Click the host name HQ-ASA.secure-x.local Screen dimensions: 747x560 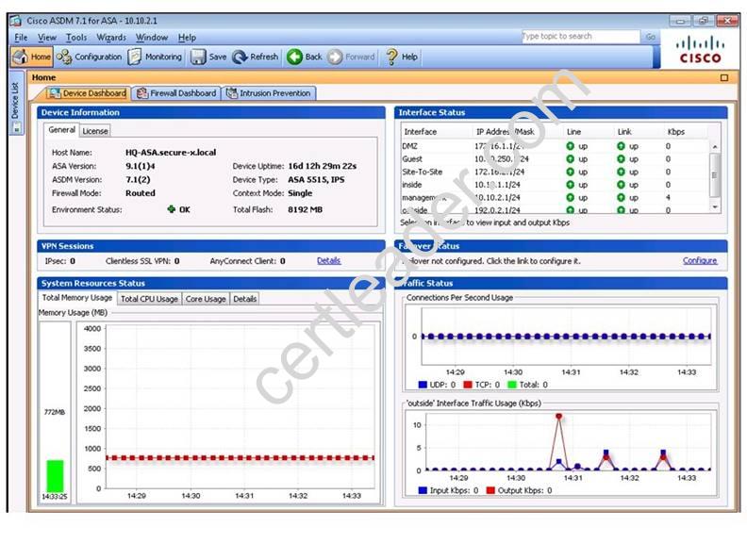tap(171, 153)
